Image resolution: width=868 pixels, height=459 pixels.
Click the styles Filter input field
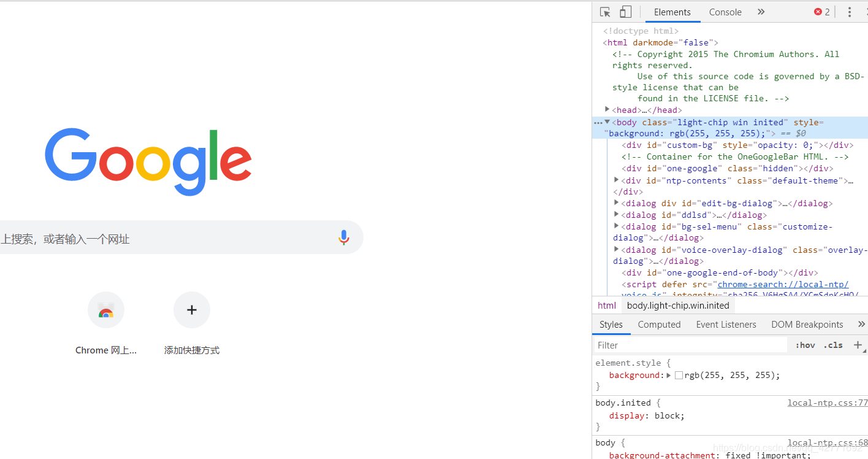[x=691, y=345]
